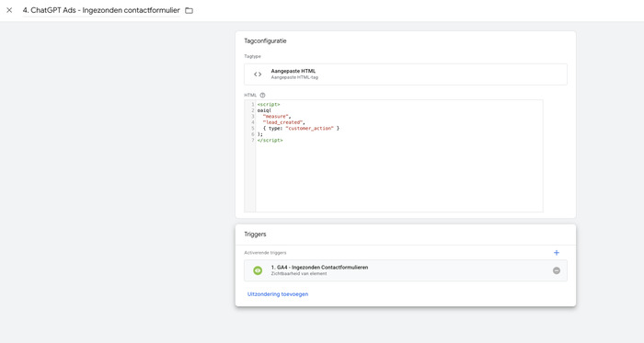Open folder selector next to tag name
Screen dimensions: 644x343
pos(189,10)
